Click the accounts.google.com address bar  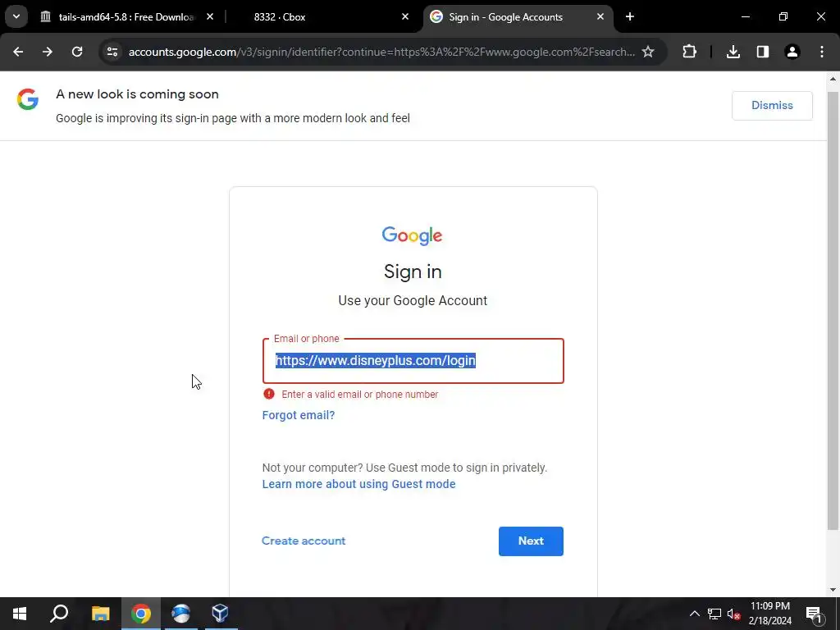pyautogui.click(x=381, y=52)
